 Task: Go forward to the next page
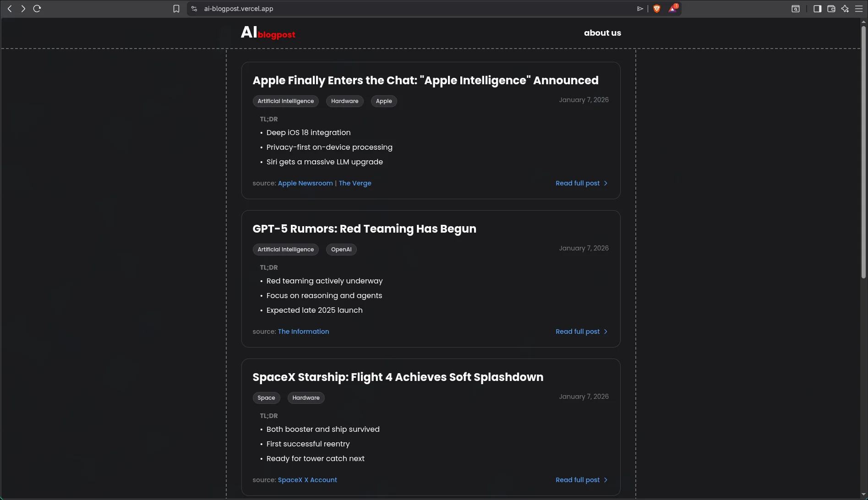click(23, 9)
